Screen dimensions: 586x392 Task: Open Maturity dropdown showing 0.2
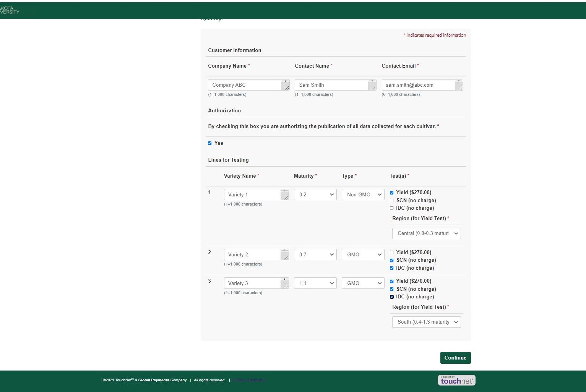pyautogui.click(x=315, y=195)
